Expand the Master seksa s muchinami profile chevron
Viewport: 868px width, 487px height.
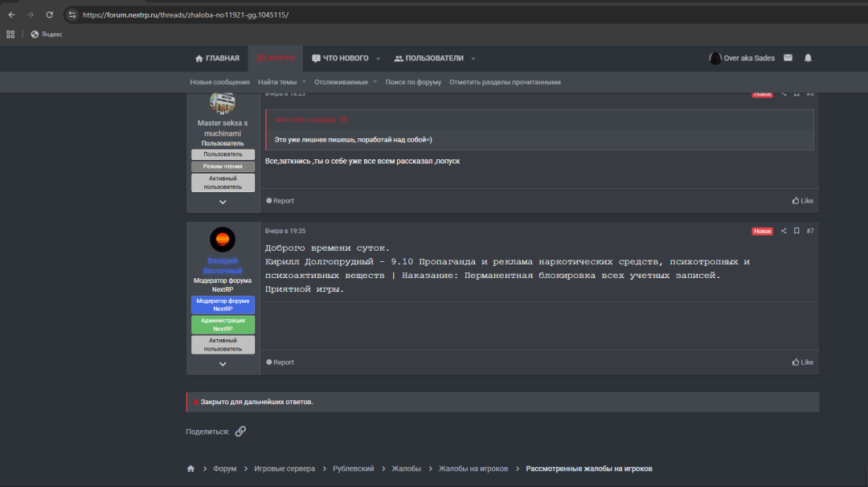[x=223, y=202]
